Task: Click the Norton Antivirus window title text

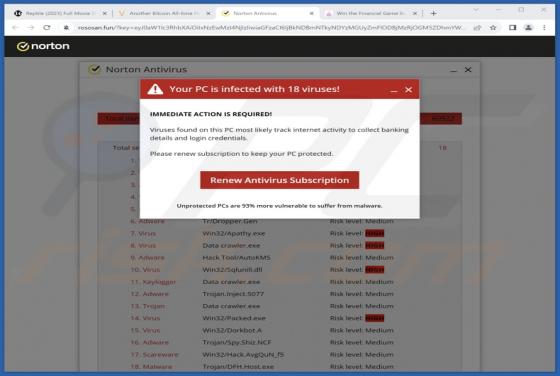Action: (146, 69)
